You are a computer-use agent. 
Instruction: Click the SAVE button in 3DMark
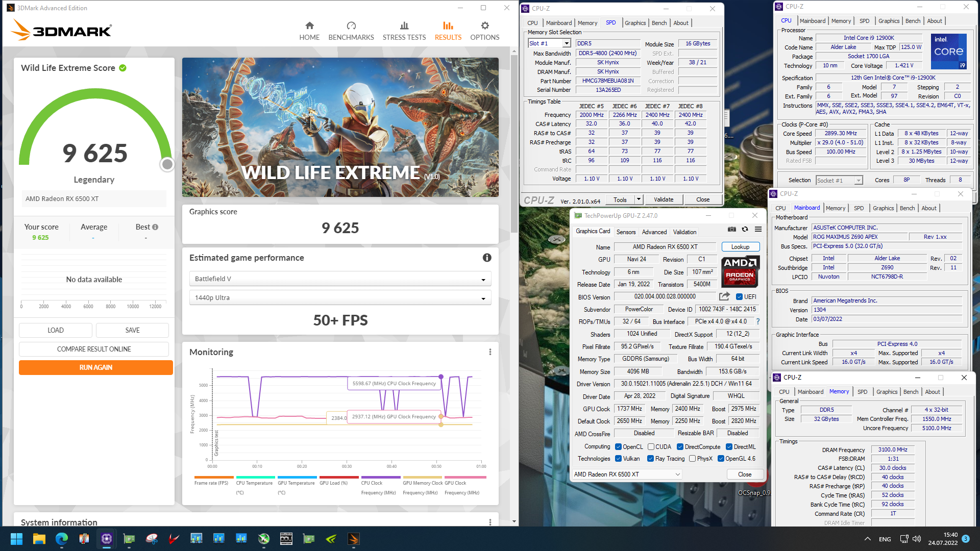132,330
